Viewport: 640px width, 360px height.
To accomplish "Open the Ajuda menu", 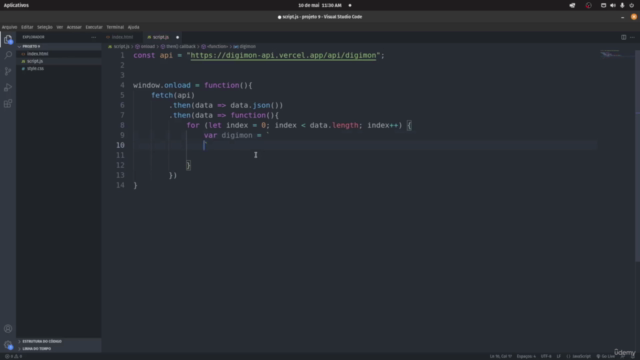I will click(x=133, y=27).
